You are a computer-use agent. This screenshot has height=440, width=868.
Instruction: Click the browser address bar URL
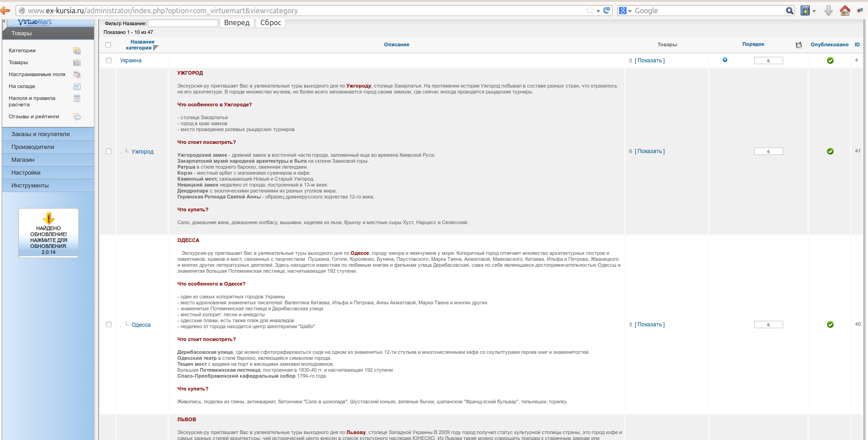pos(163,11)
